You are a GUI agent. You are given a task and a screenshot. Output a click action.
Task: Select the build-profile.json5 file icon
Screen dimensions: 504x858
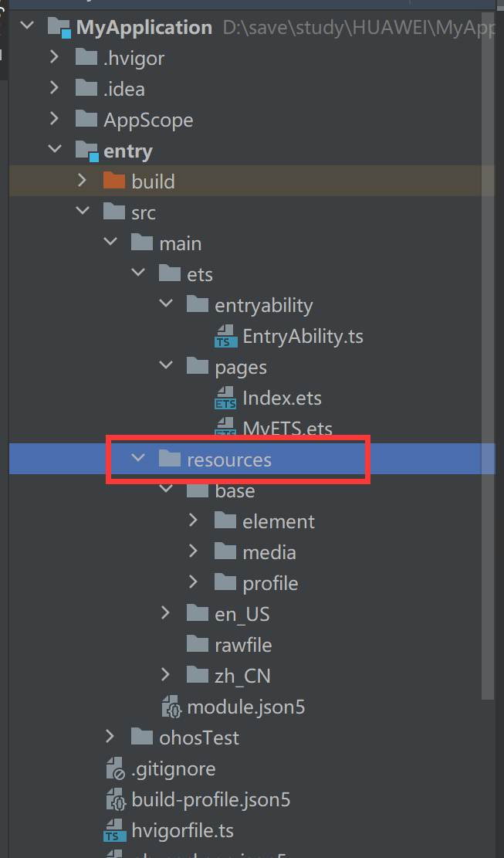tap(116, 800)
